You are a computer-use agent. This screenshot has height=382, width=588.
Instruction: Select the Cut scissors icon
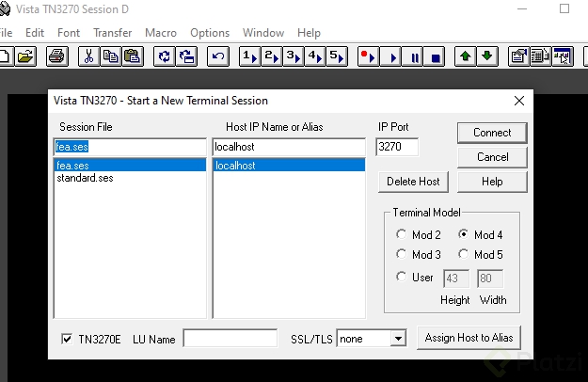88,56
